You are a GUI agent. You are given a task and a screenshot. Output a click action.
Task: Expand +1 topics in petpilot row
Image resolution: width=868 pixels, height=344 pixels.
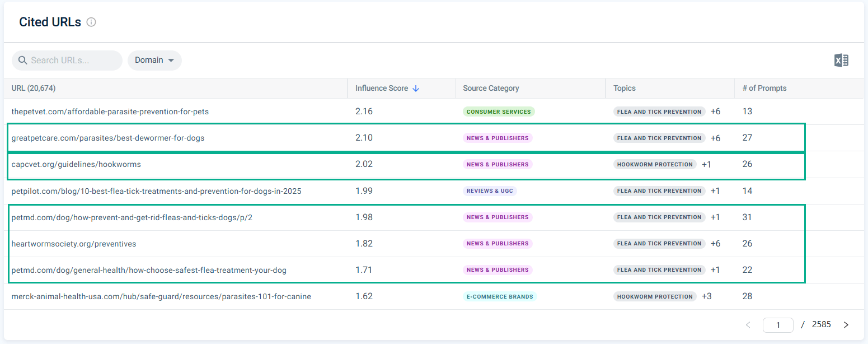click(x=715, y=191)
